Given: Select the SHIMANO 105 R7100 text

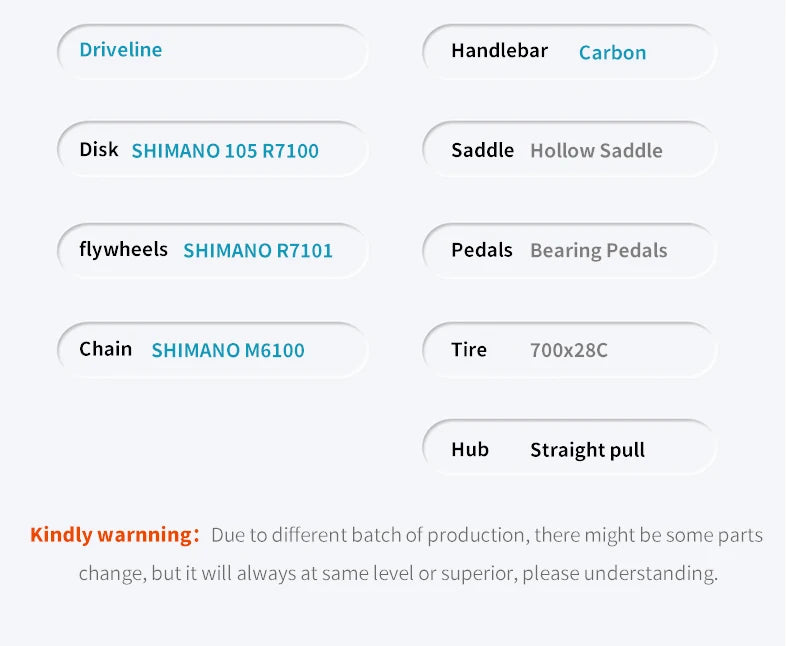Looking at the screenshot, I should tap(225, 151).
